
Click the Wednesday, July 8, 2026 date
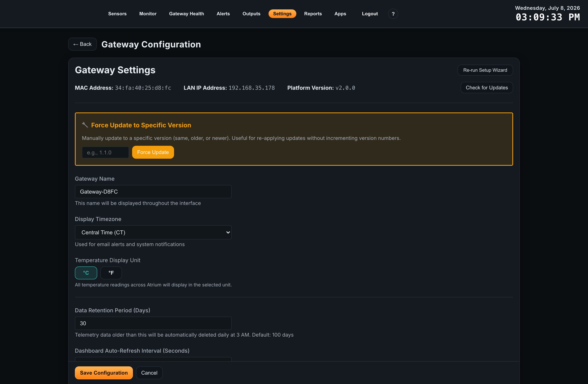[x=547, y=8]
